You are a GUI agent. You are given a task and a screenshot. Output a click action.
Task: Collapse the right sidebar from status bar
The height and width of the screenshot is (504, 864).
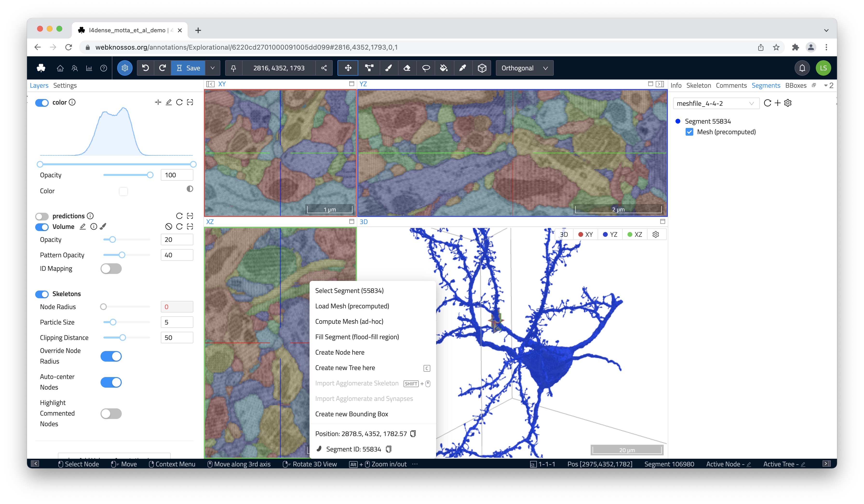tap(827, 464)
